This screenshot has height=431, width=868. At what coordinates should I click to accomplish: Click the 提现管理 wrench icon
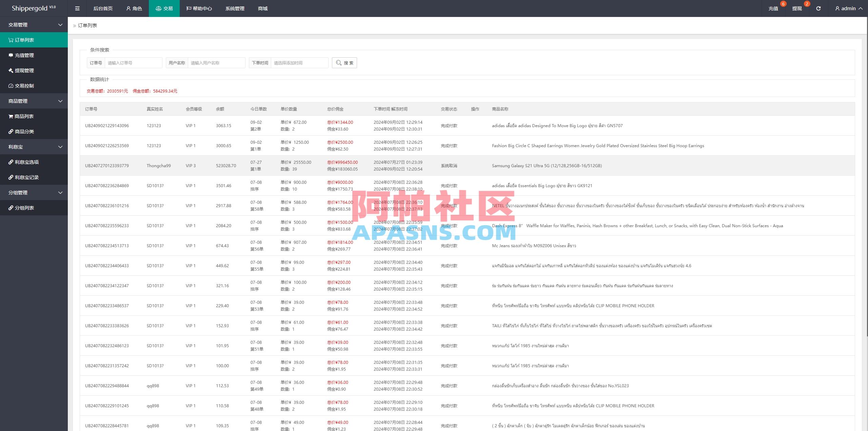[10, 71]
